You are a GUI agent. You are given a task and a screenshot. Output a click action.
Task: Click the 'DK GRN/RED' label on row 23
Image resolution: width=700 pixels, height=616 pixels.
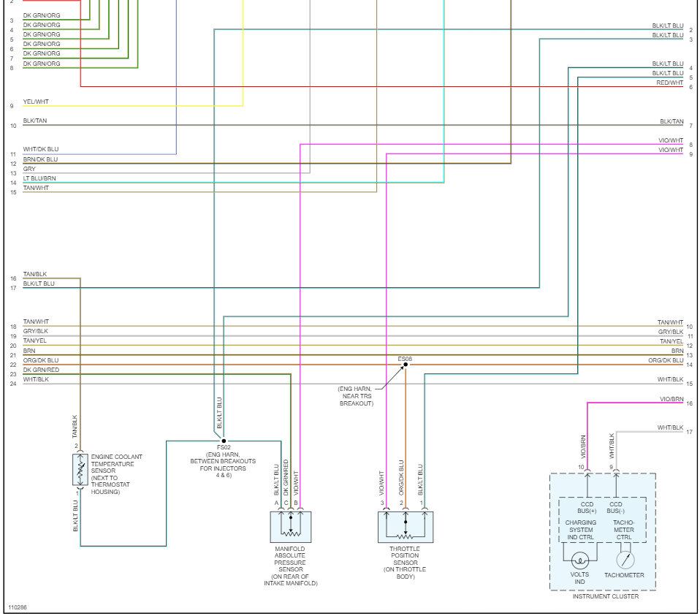click(41, 370)
